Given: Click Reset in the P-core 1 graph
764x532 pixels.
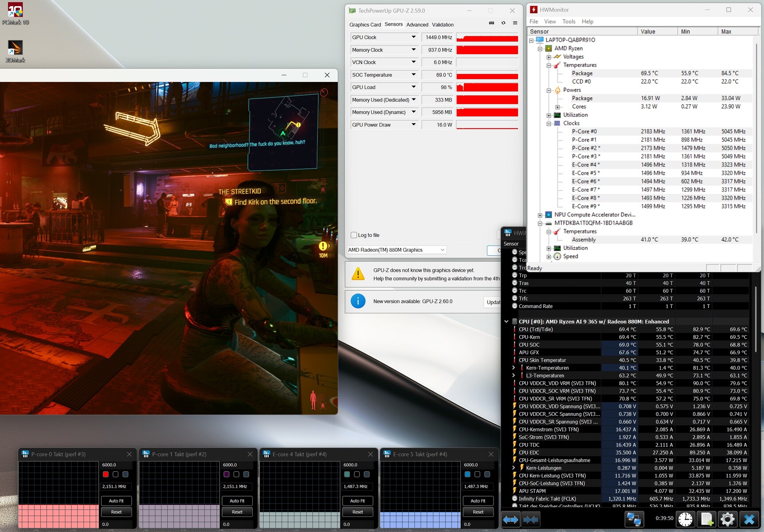Looking at the screenshot, I should click(237, 512).
